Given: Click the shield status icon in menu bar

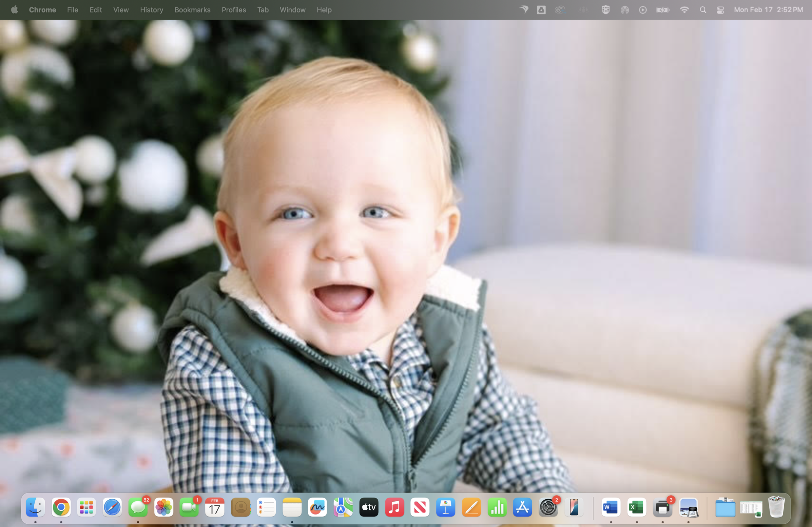Looking at the screenshot, I should [x=605, y=10].
